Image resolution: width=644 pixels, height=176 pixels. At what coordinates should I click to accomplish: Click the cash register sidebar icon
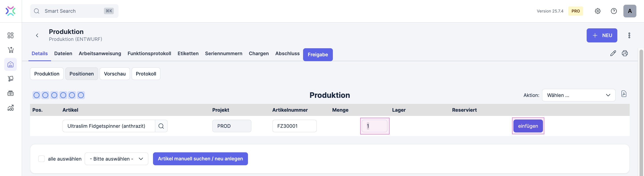(11, 93)
